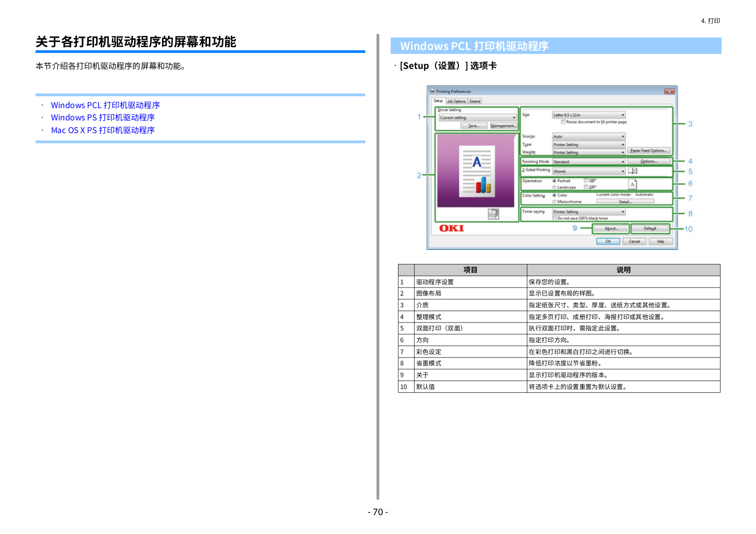
Task: Click the layout preview image
Action: pyautogui.click(x=476, y=170)
